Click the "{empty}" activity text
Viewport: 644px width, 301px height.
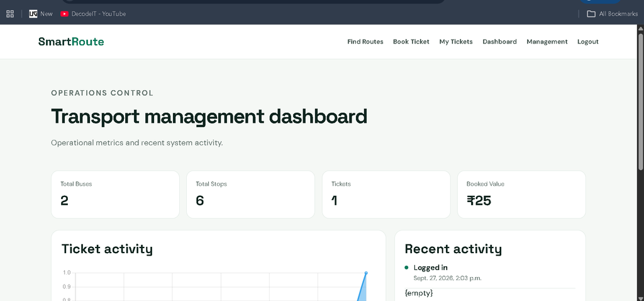click(x=419, y=293)
